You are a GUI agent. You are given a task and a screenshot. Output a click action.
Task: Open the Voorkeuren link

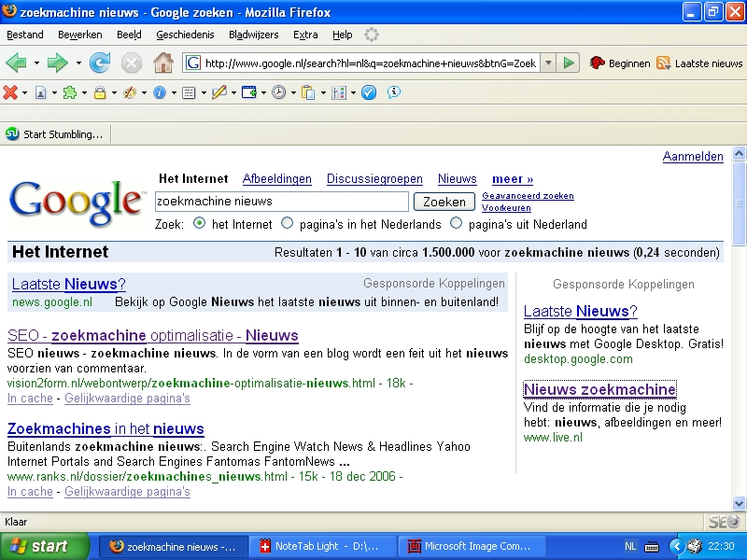point(506,208)
